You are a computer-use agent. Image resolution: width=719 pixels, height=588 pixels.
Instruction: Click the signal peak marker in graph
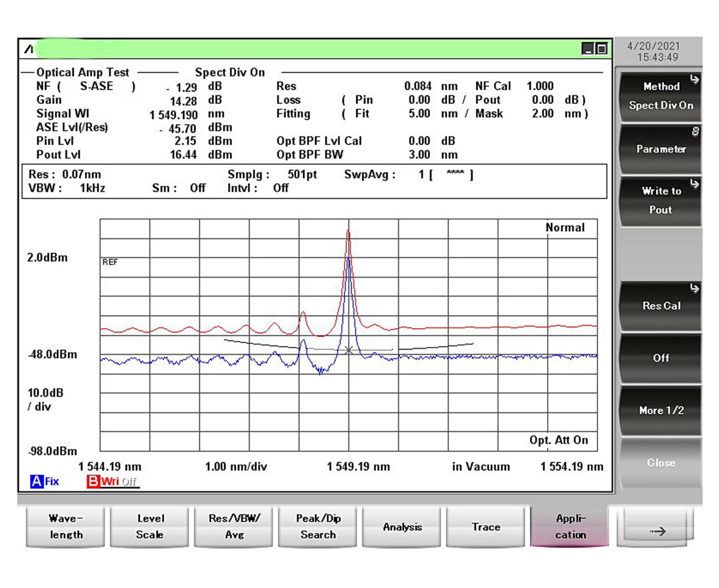pyautogui.click(x=348, y=350)
